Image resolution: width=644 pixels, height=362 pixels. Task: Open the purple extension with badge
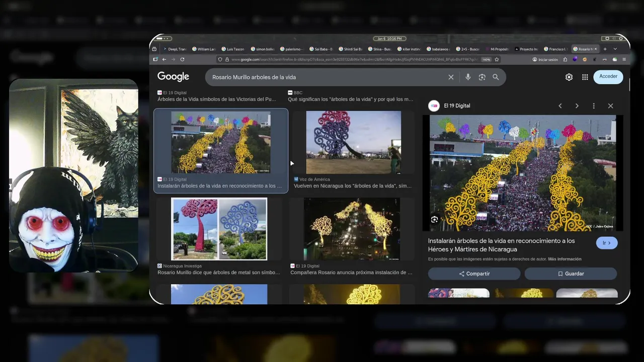point(575,59)
